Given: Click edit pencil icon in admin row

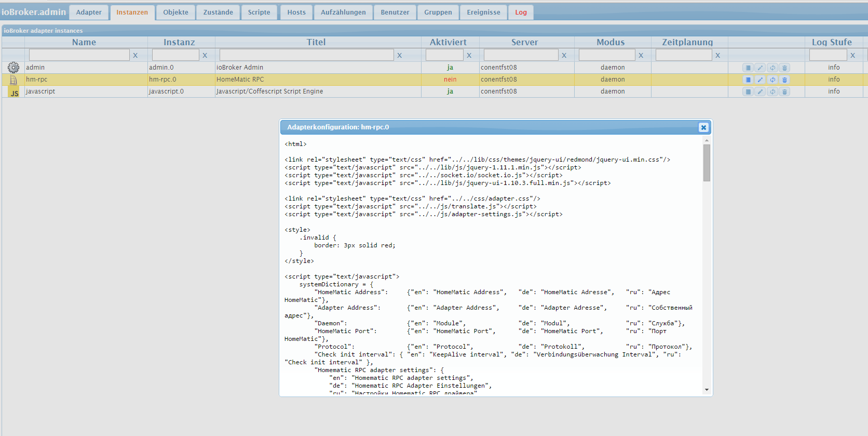Looking at the screenshot, I should point(760,68).
